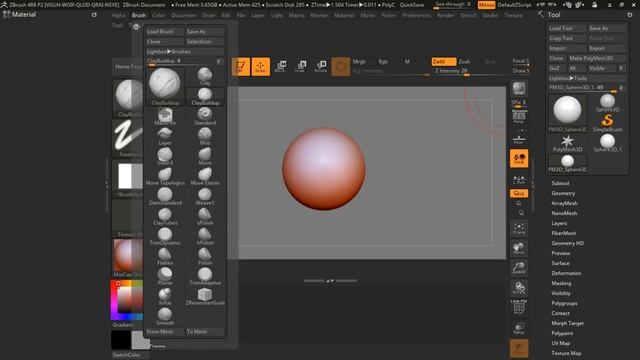The width and height of the screenshot is (640, 360).
Task: Select the PolyMesh3D star tool
Action: point(567,143)
